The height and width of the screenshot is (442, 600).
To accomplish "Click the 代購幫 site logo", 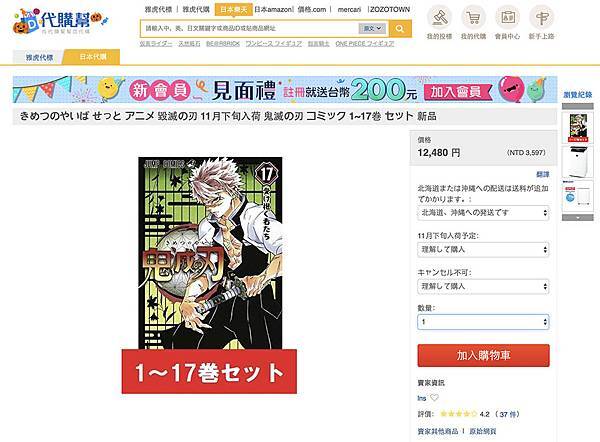I will click(x=60, y=22).
